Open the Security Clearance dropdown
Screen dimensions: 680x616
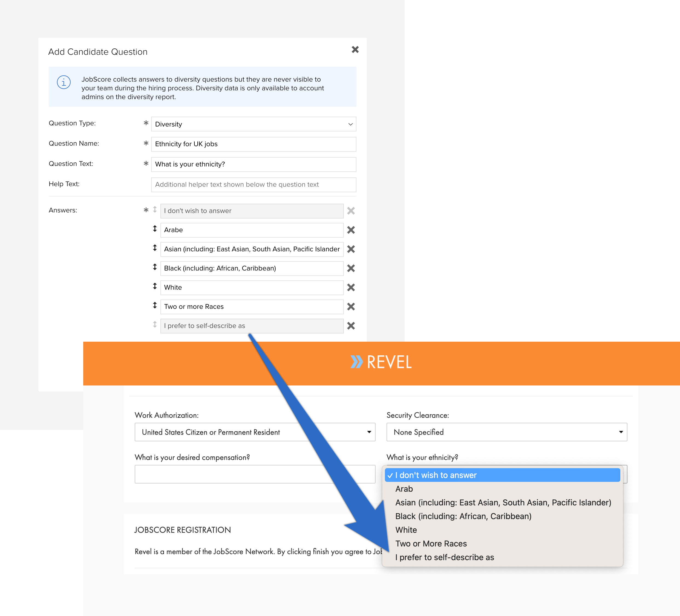click(x=506, y=432)
